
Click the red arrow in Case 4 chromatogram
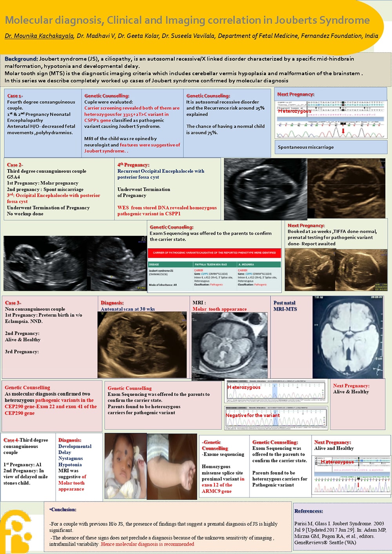(358, 486)
